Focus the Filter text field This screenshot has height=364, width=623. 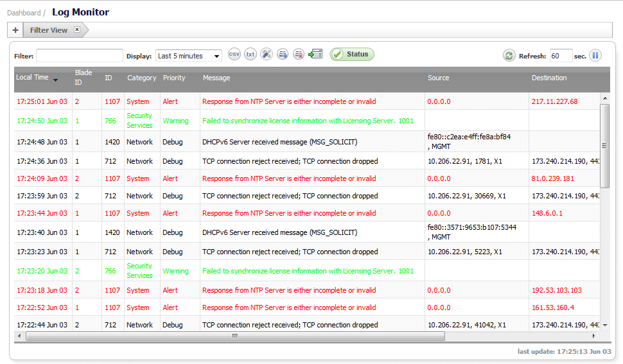80,56
